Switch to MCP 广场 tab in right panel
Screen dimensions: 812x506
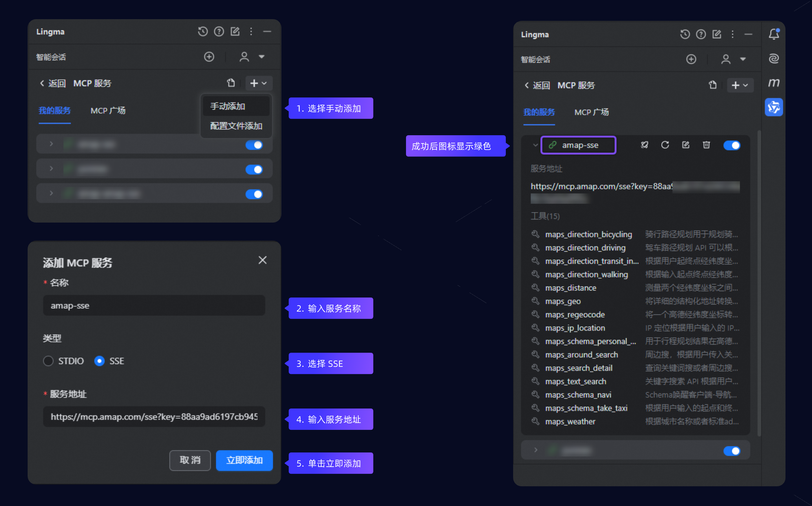point(592,112)
